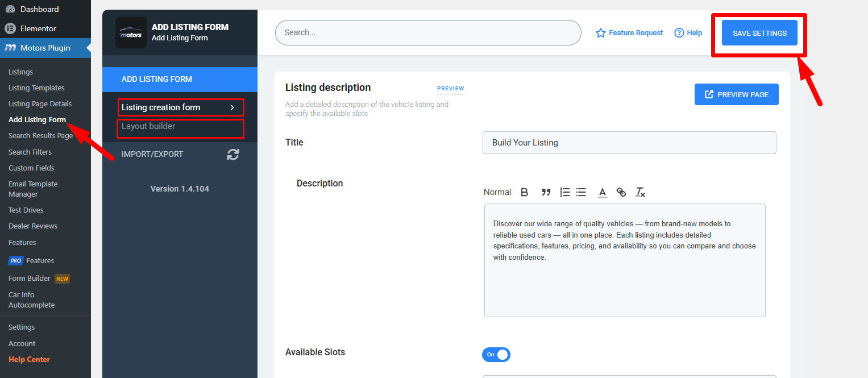Click the insert link icon

621,192
